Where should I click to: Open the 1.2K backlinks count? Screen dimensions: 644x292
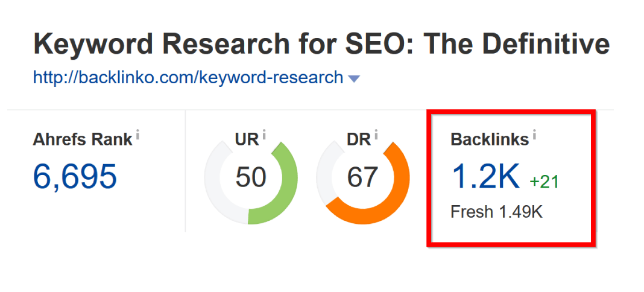tap(485, 176)
